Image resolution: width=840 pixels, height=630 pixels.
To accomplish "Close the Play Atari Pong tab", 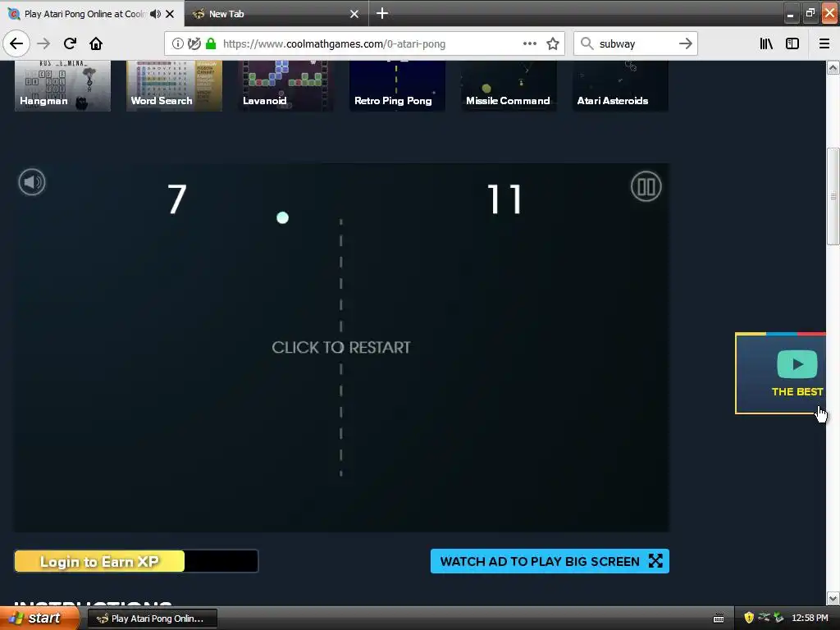I will (170, 14).
